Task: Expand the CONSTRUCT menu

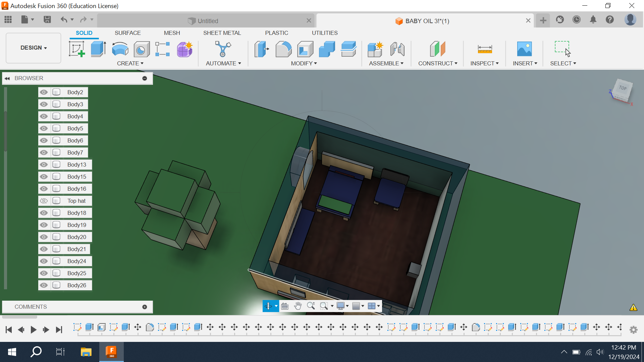Action: (438, 63)
